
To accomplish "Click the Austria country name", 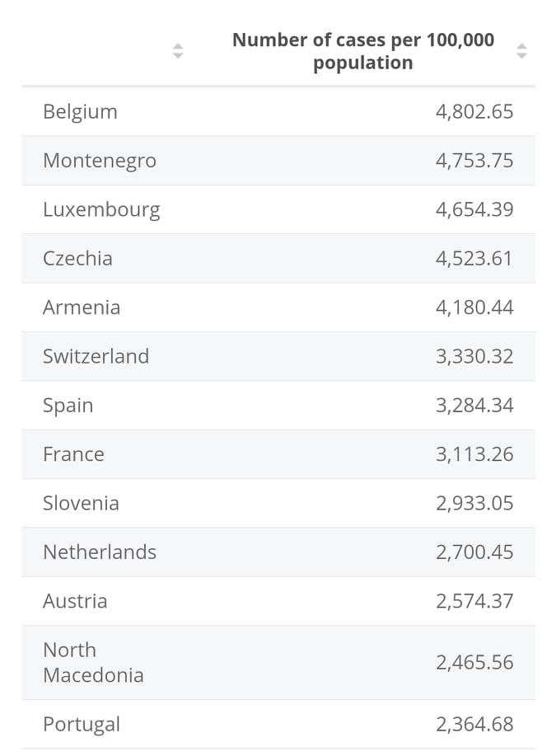I will coord(75,601).
